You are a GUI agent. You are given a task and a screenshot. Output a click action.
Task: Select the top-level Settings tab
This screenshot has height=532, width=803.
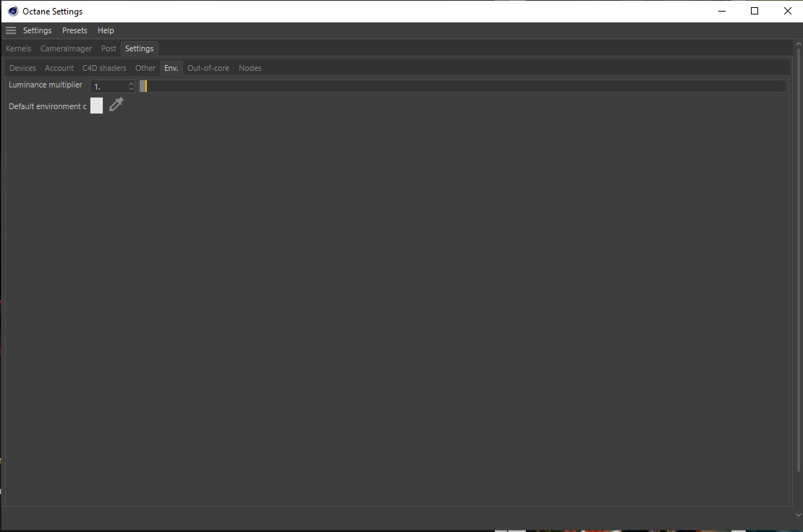tap(140, 48)
